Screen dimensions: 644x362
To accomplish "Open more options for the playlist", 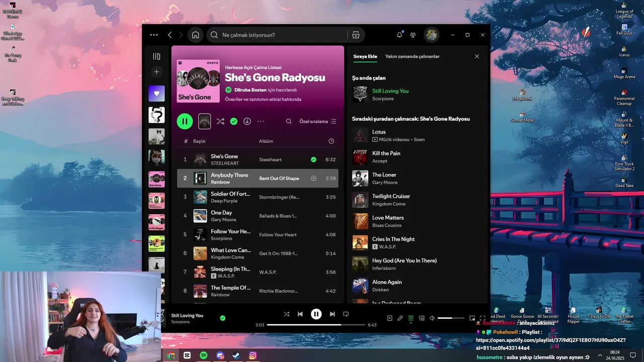I will point(261,121).
